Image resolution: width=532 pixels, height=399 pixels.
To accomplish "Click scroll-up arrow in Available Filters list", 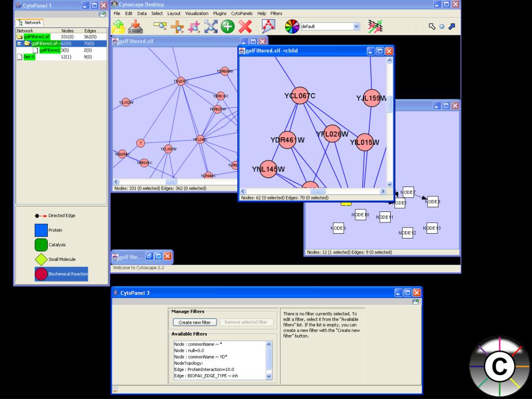I will pos(269,345).
